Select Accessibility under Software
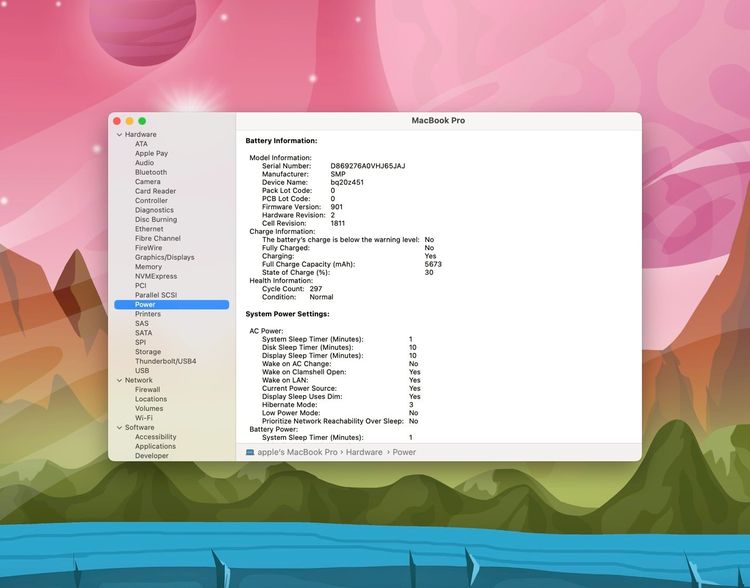The height and width of the screenshot is (588, 750). 155,437
